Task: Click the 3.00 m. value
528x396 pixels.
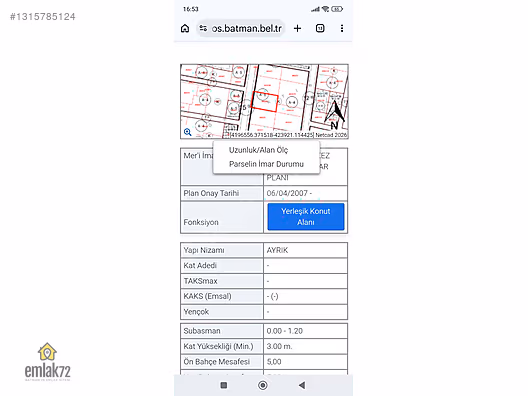Action: pos(279,346)
